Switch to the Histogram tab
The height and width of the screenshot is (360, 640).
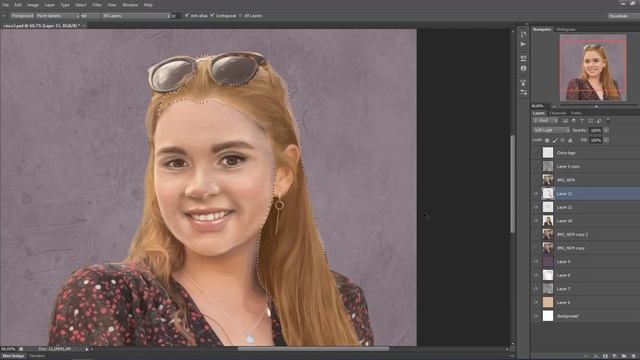565,29
